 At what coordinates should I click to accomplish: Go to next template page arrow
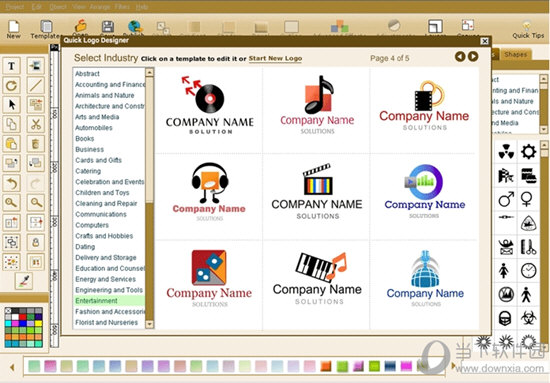473,56
